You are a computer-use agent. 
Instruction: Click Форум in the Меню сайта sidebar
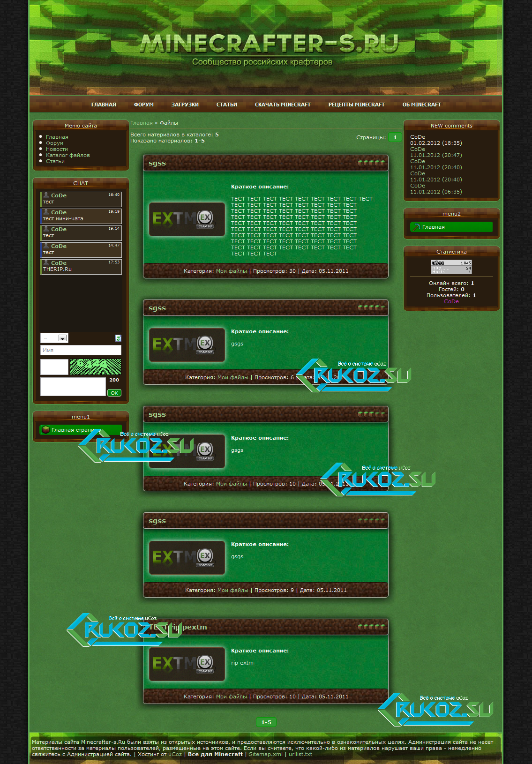(54, 143)
